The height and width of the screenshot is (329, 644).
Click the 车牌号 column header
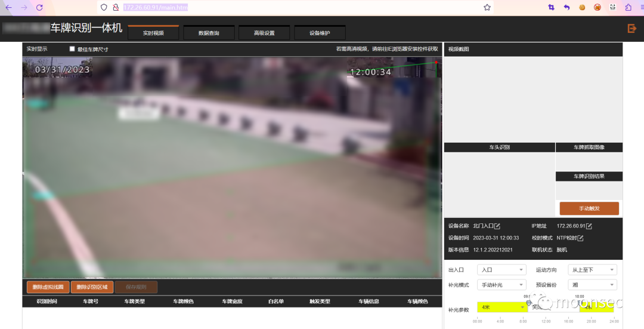click(x=91, y=302)
